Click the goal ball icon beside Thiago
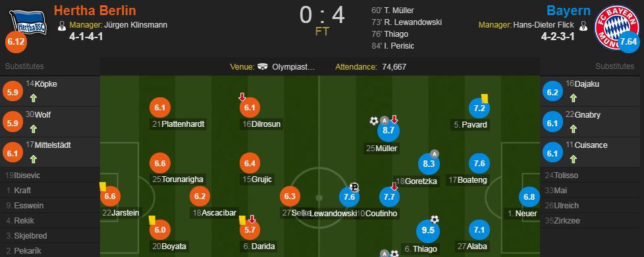Image resolution: width=644 pixels, height=257 pixels. [435, 220]
